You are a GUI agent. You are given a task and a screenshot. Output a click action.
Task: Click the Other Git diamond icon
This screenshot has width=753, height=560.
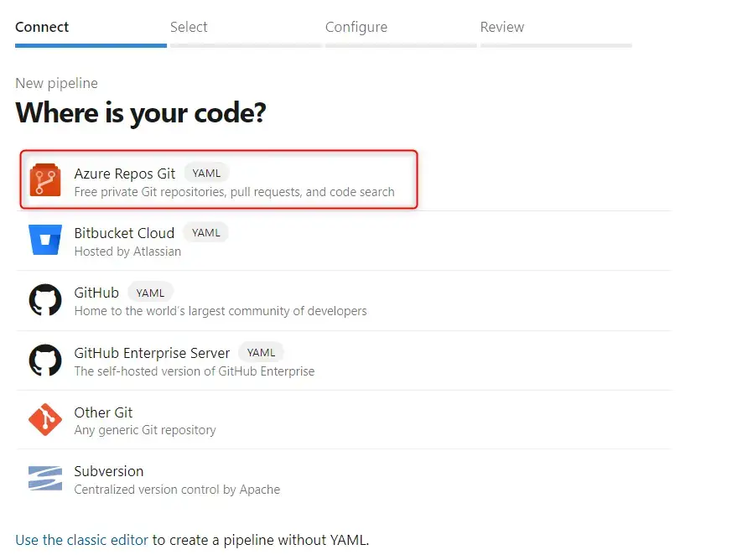click(45, 419)
